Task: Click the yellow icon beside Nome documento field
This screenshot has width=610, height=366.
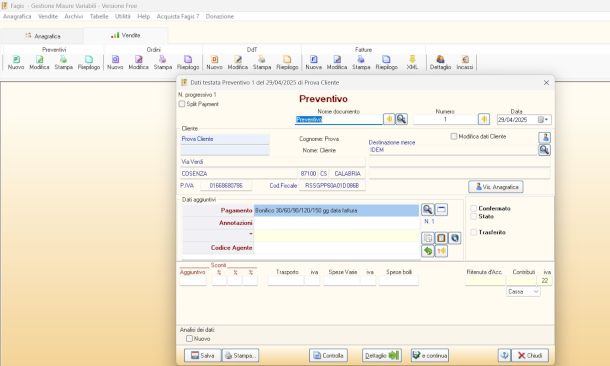Action: (389, 119)
